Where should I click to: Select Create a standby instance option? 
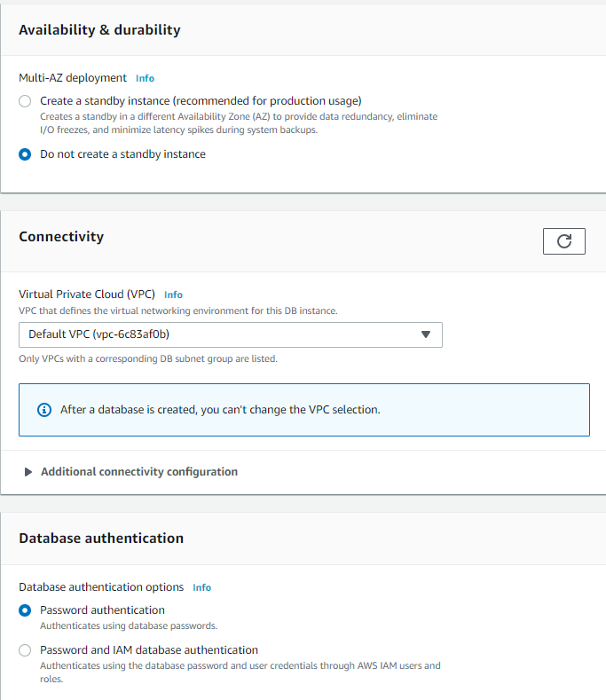[25, 101]
